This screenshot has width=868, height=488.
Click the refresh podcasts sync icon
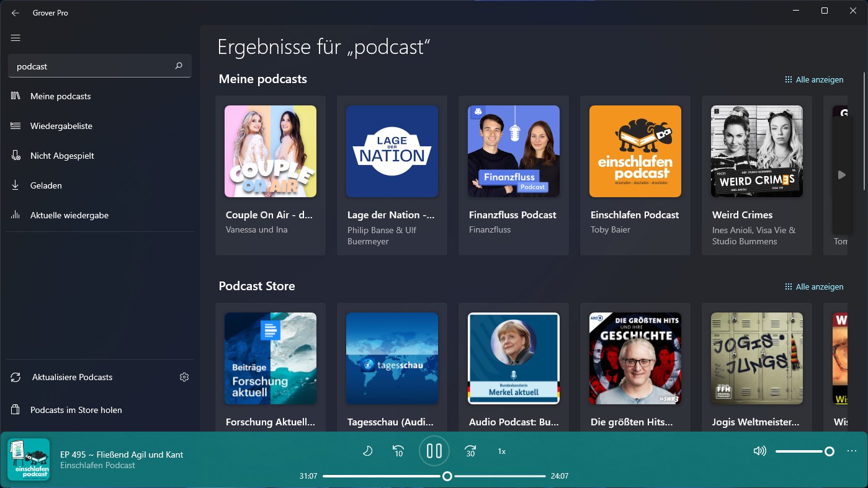pos(16,377)
